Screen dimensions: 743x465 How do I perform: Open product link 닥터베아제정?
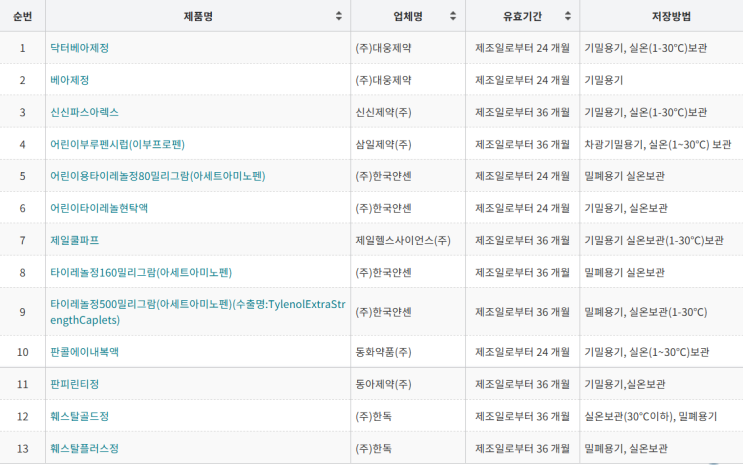coord(80,48)
